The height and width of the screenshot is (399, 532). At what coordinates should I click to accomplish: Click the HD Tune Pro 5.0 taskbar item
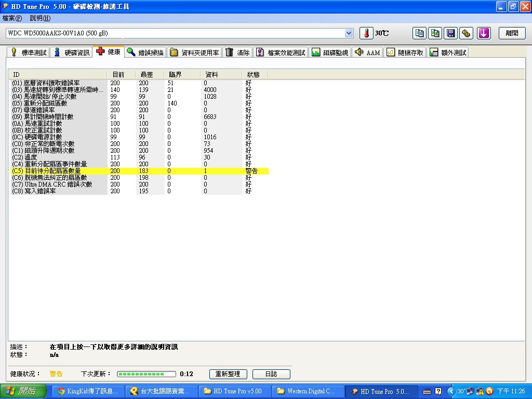(381, 391)
